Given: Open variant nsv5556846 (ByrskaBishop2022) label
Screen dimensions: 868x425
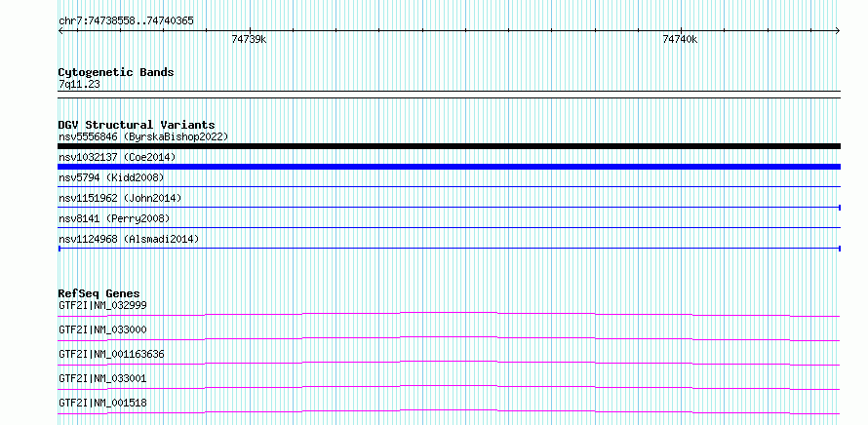Looking at the screenshot, I should pyautogui.click(x=143, y=136).
